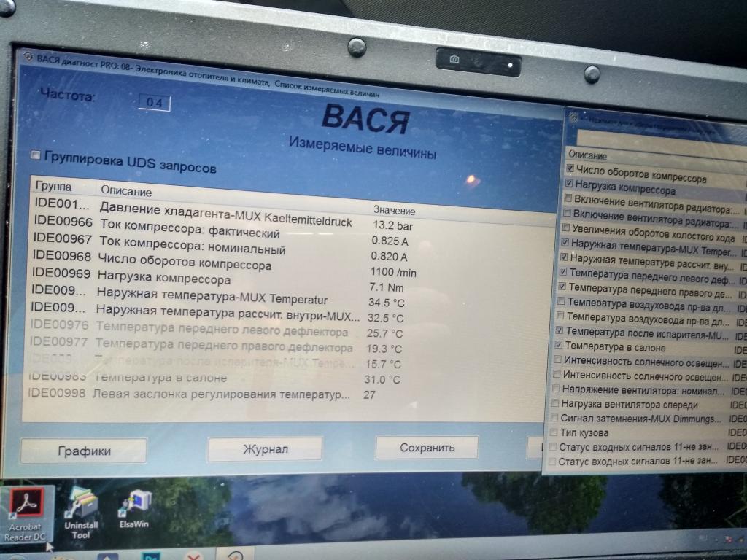
Task: Toggle Наружная температура рассчит. вну... checkbox in list
Action: pyautogui.click(x=564, y=257)
